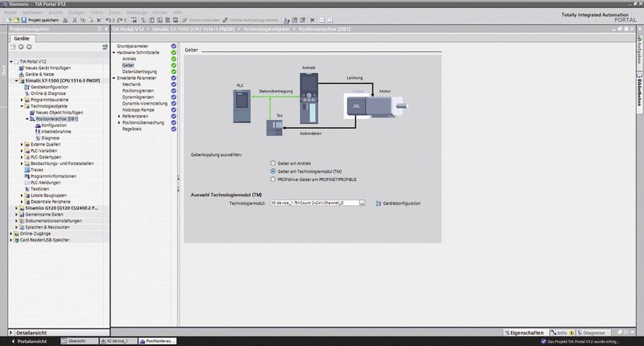Click Online-Verbindung trennen toolbar item
This screenshot has width=644, height=346.
(250, 19)
